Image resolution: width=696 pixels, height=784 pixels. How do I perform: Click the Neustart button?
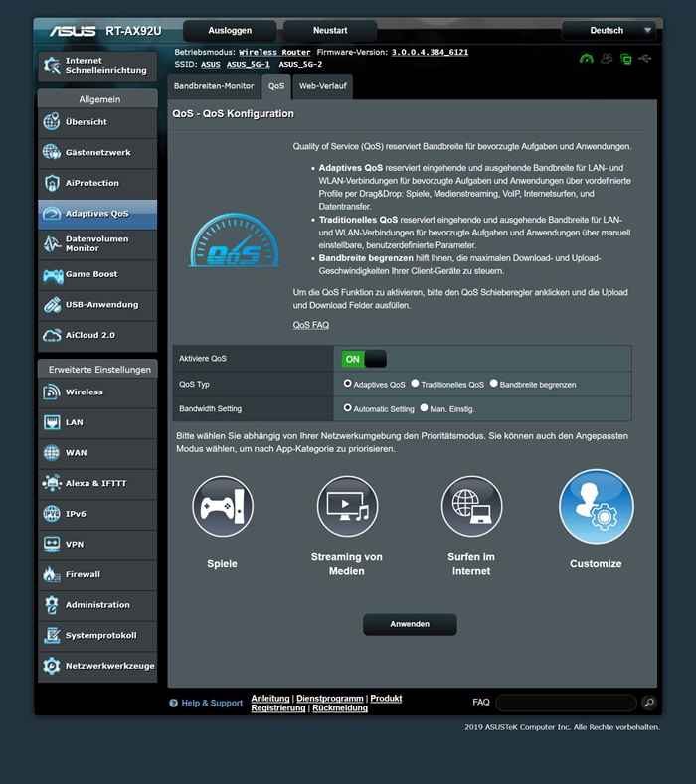coord(330,31)
